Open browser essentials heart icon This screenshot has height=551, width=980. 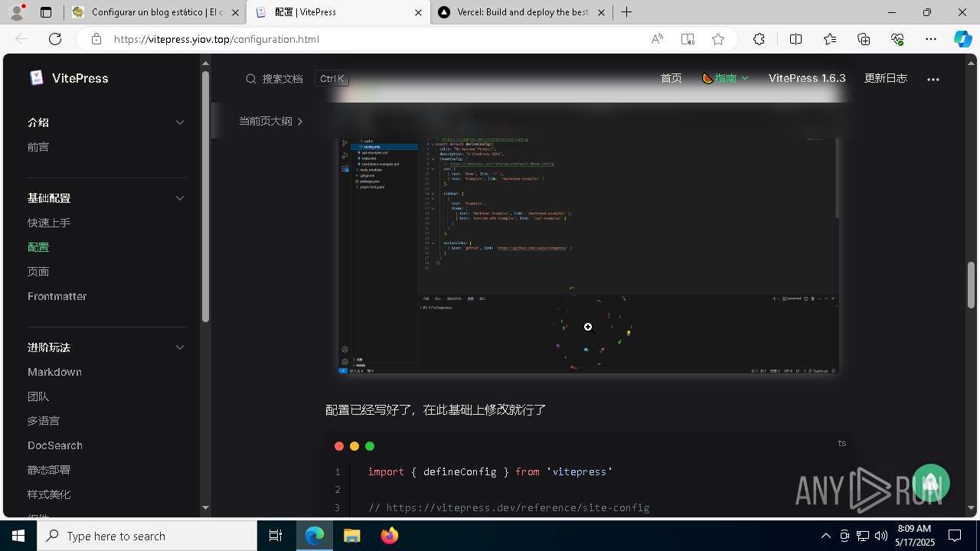click(897, 39)
